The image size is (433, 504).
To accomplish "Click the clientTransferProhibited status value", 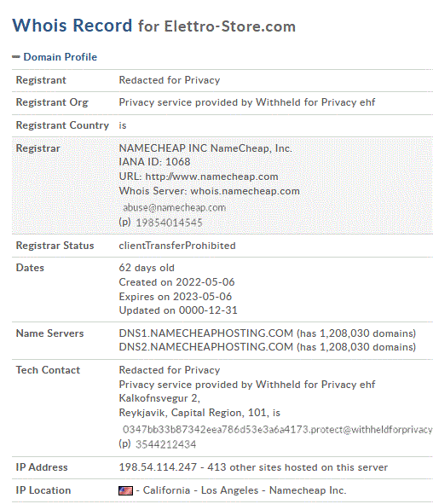I will (x=177, y=246).
